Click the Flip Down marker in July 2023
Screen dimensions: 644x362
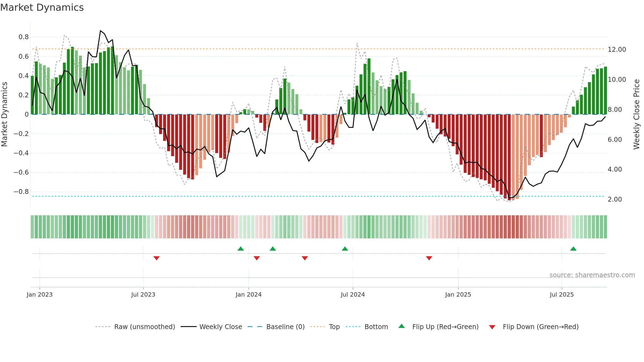click(157, 258)
